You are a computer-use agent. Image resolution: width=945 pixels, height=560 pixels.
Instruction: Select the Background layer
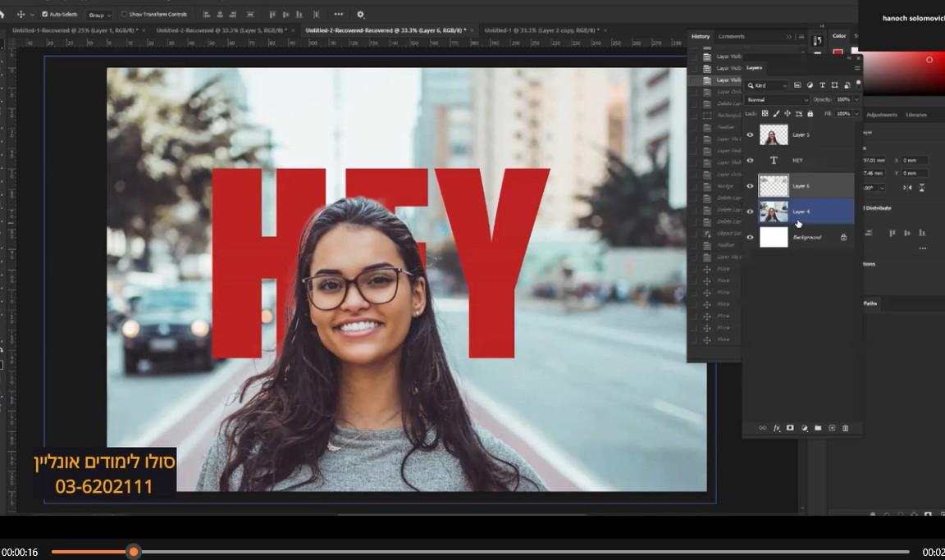click(806, 237)
